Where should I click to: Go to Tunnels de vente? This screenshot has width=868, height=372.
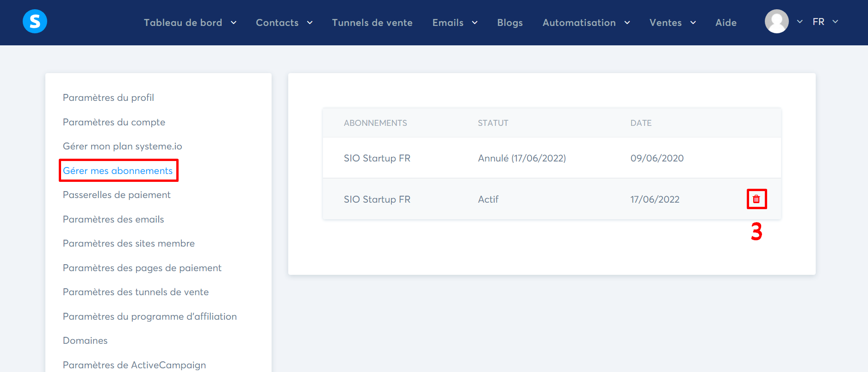click(372, 23)
